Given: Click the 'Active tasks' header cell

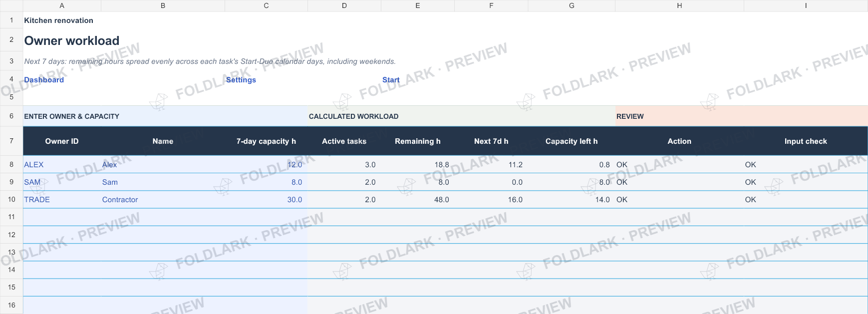Looking at the screenshot, I should (344, 141).
